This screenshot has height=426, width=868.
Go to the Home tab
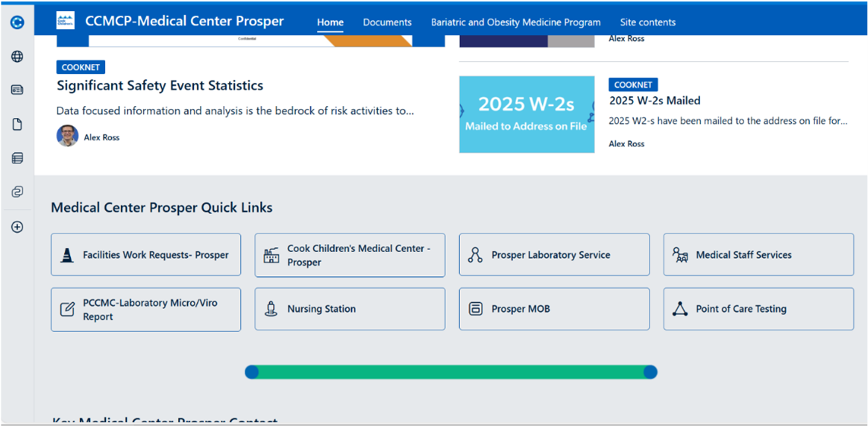(x=330, y=22)
